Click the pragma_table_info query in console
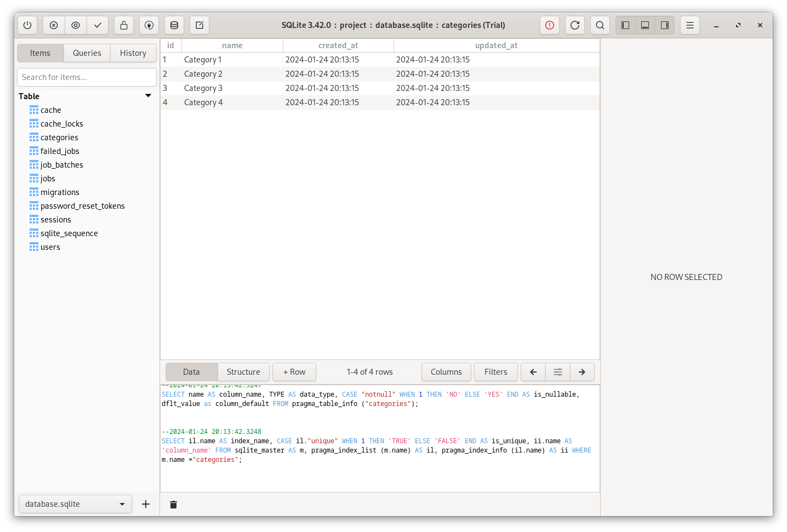This screenshot has height=532, width=787. [x=370, y=399]
